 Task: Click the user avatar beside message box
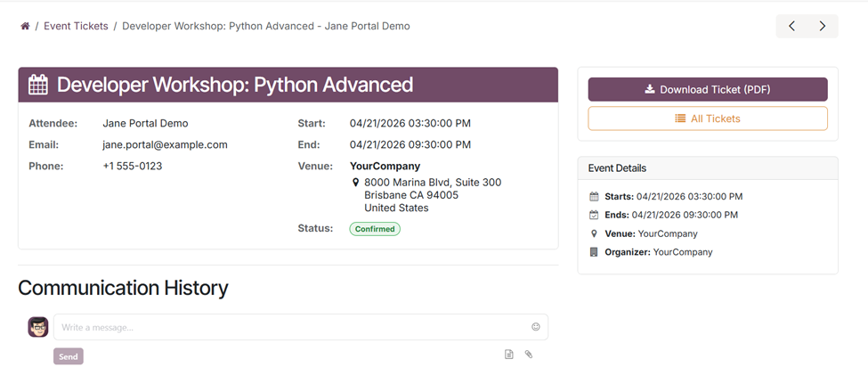pyautogui.click(x=37, y=327)
